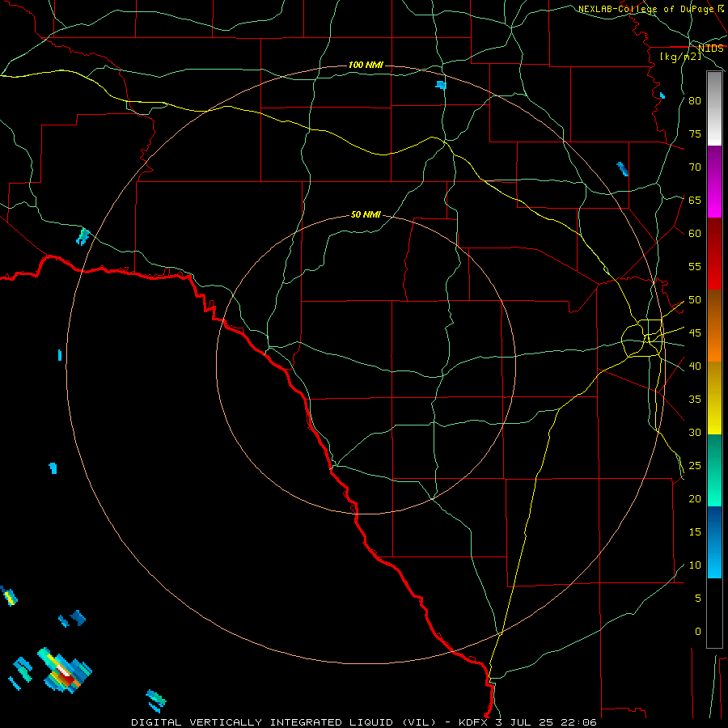Screen dimensions: 728x728
Task: Click the 'DIGITAL VERTICALLY INTEGRATED LIQUID (VIL)' caption
Action: [x=285, y=722]
